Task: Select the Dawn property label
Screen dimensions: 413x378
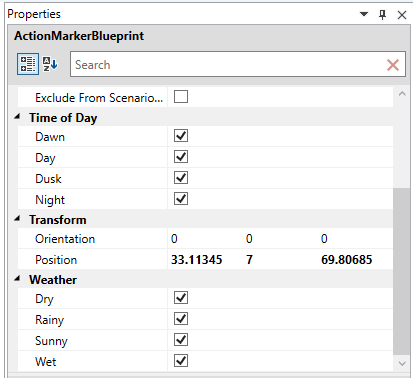Action: [x=50, y=137]
